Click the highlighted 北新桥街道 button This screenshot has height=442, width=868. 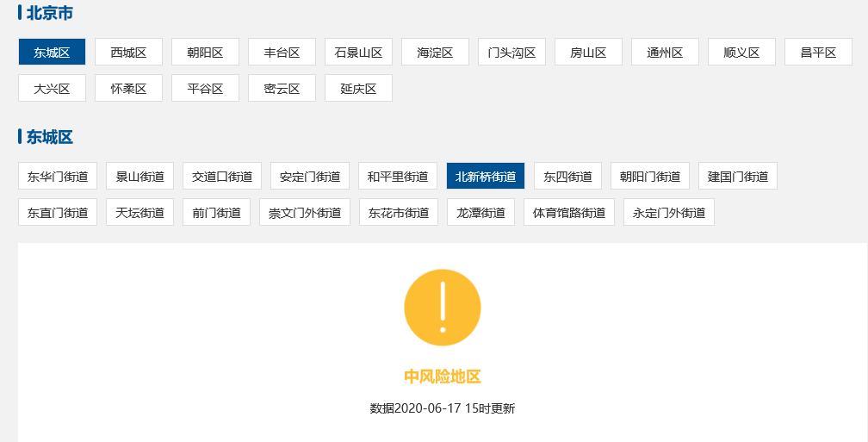(486, 176)
